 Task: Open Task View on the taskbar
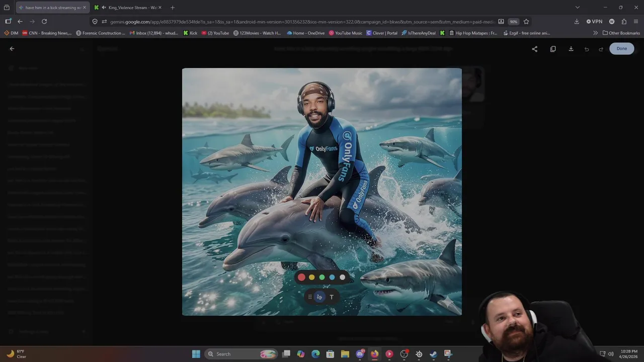point(286,354)
